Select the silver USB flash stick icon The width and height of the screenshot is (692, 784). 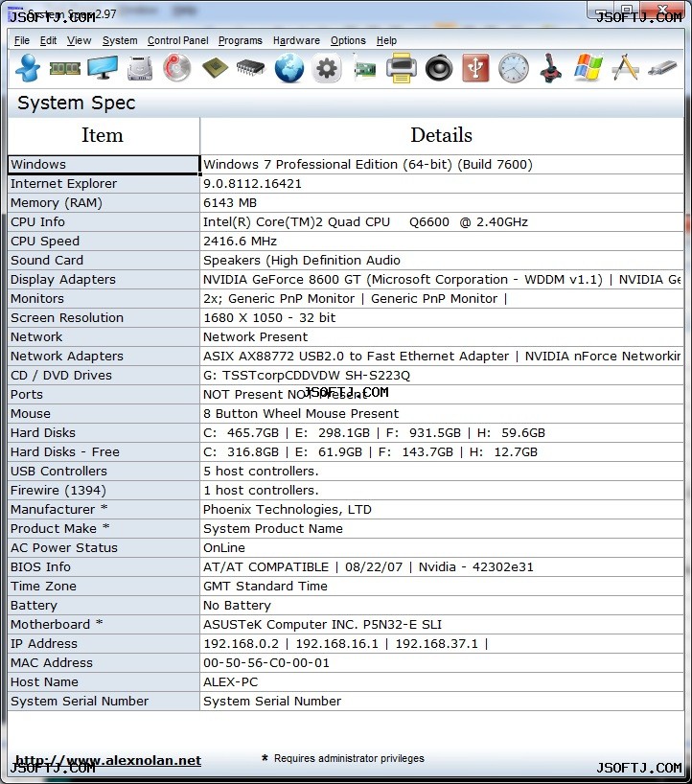click(x=662, y=68)
